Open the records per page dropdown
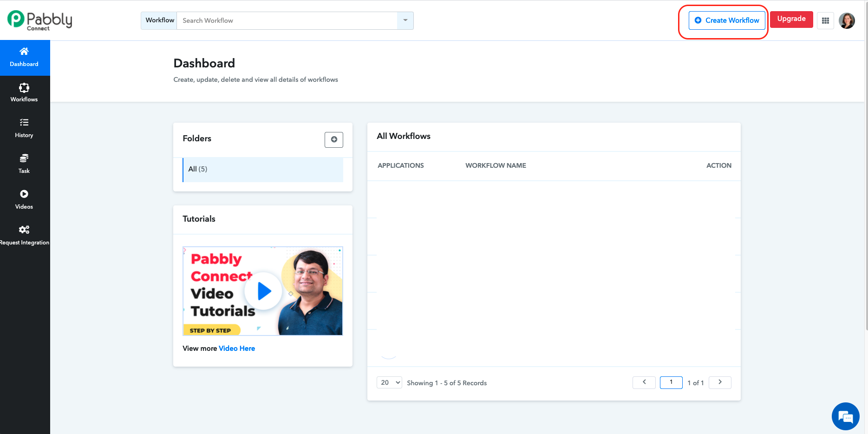 point(389,382)
